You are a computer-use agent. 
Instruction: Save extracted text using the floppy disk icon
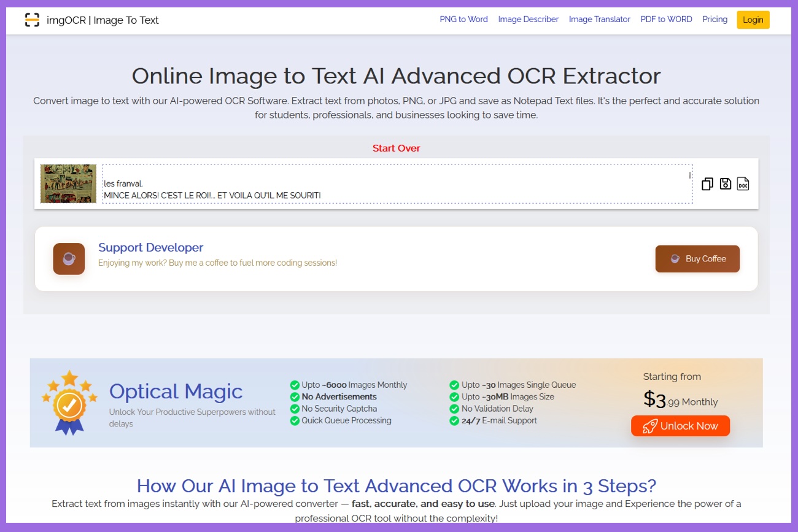[725, 183]
